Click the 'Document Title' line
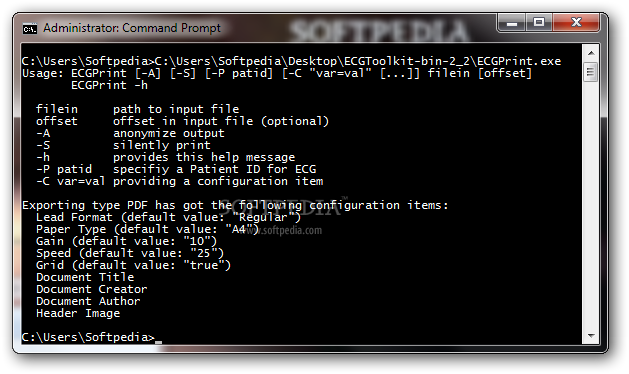 [x=85, y=278]
